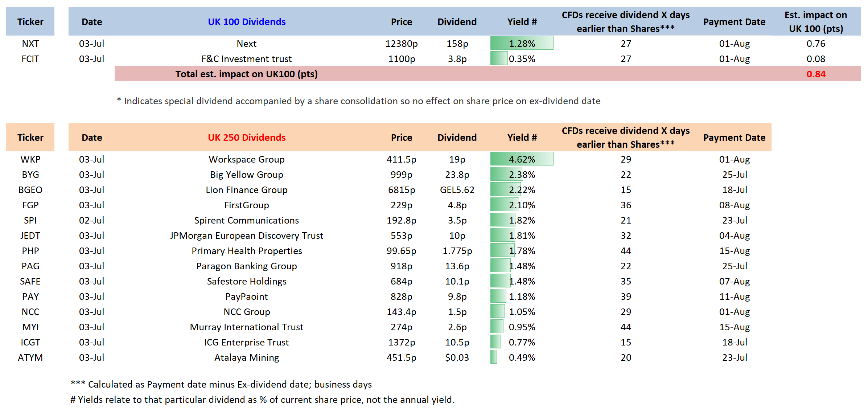Select the PHP ticker cell
Viewport: 868px width, 413px height.
(x=30, y=251)
